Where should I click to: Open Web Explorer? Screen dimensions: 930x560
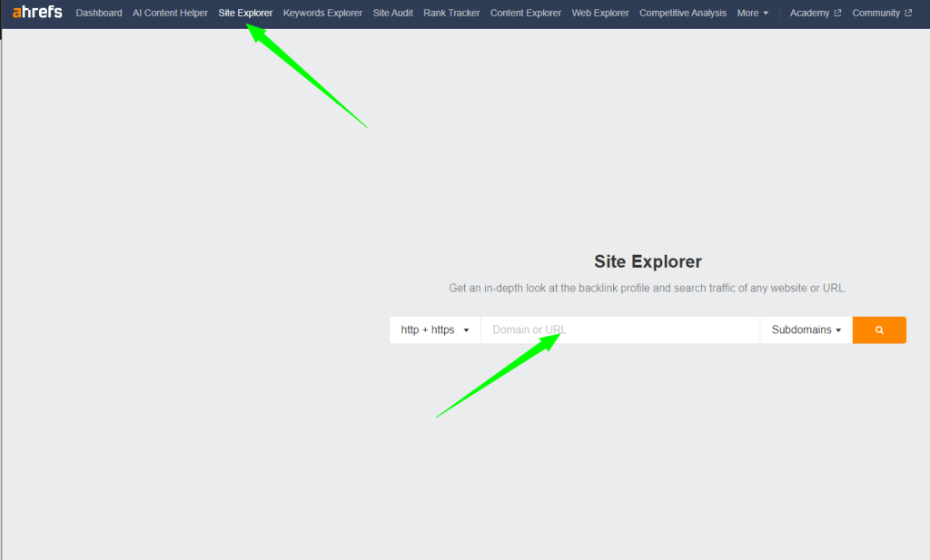click(x=600, y=14)
